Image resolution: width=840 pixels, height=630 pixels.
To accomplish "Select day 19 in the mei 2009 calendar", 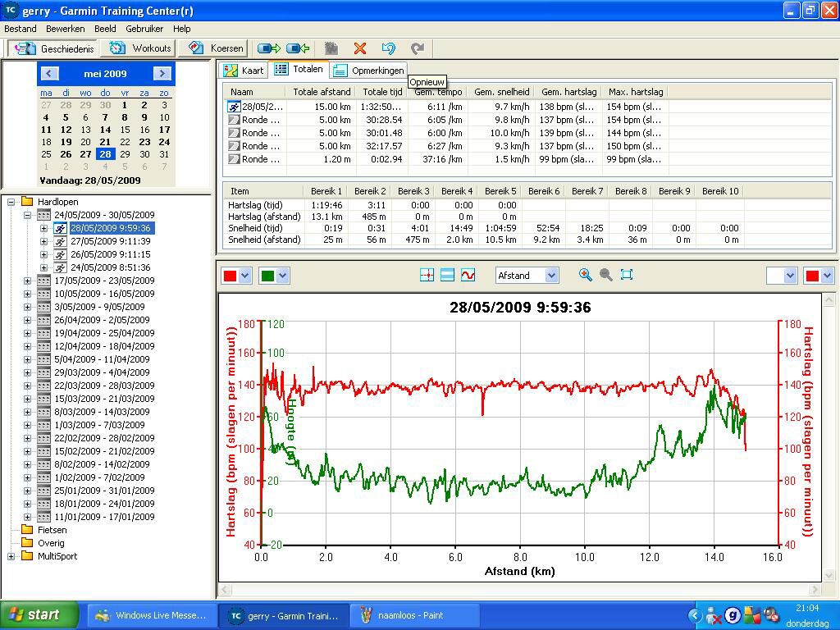I will coord(66,142).
